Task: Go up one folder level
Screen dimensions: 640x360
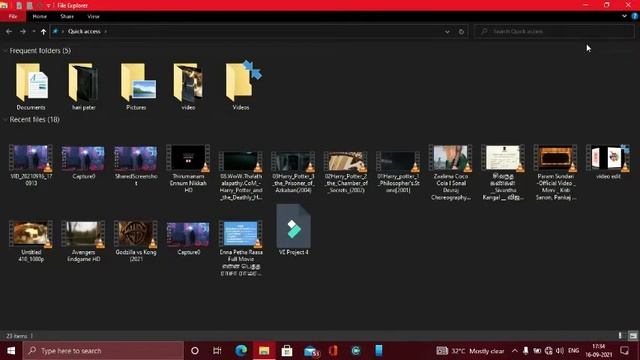Action: pos(43,31)
